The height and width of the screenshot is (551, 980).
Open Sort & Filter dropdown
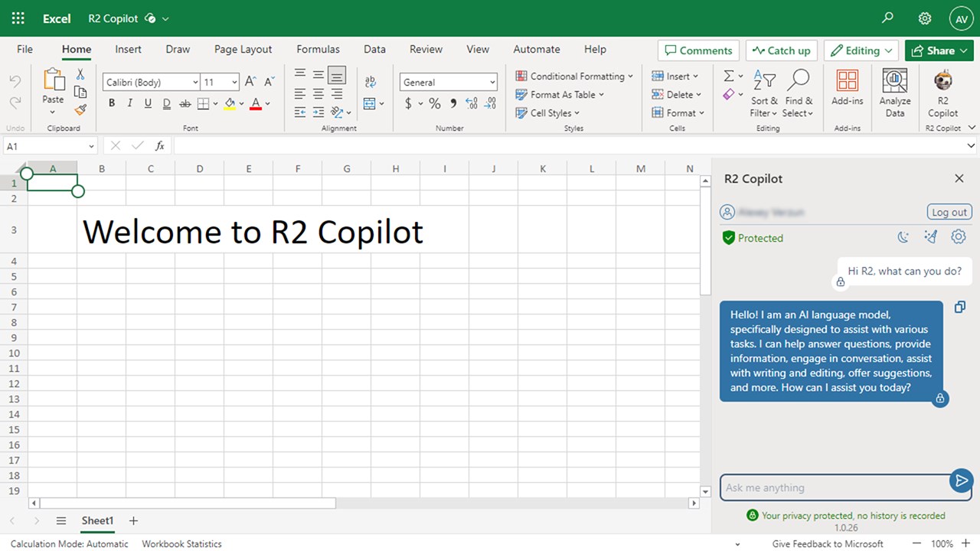[764, 94]
